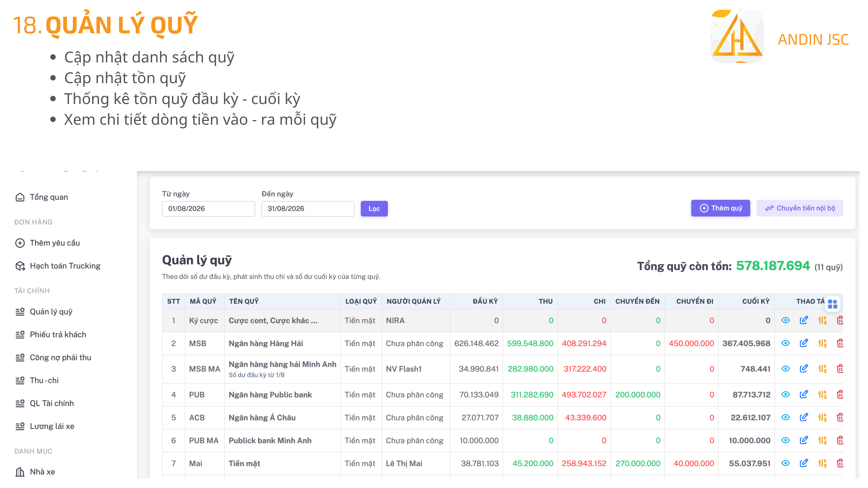Delete the PUB MA fund row
The image size is (868, 488).
click(840, 440)
